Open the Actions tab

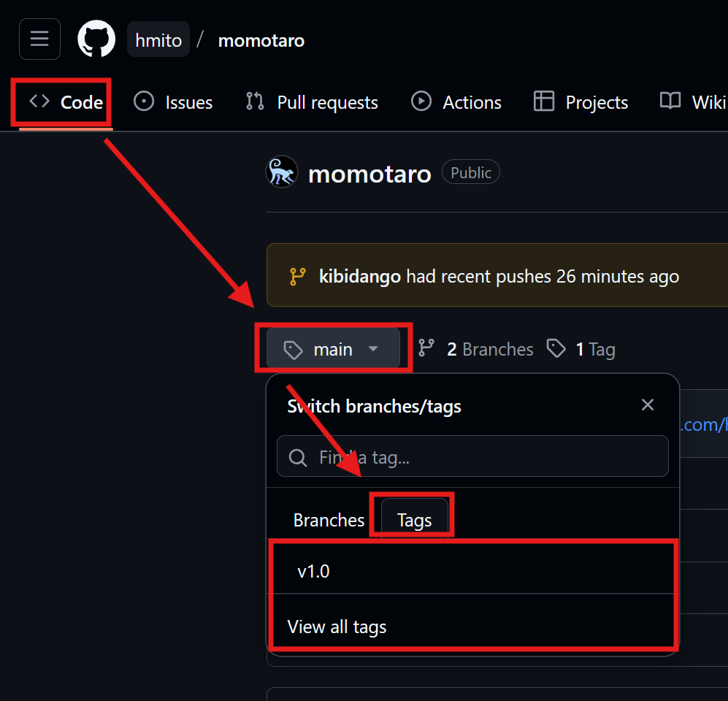click(x=456, y=102)
